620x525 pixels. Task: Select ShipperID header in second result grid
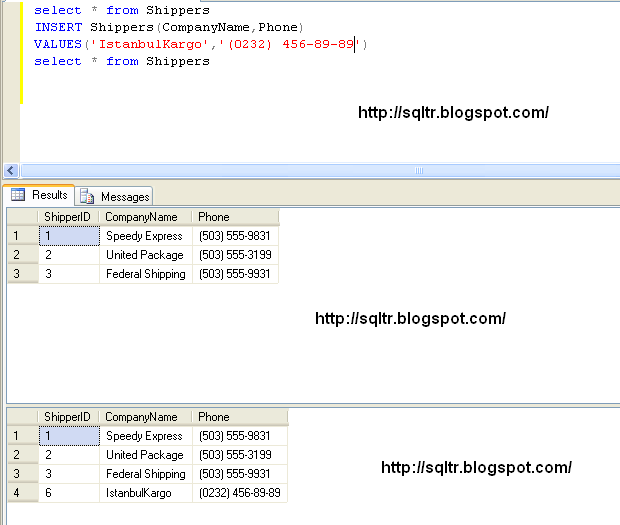[x=68, y=417]
